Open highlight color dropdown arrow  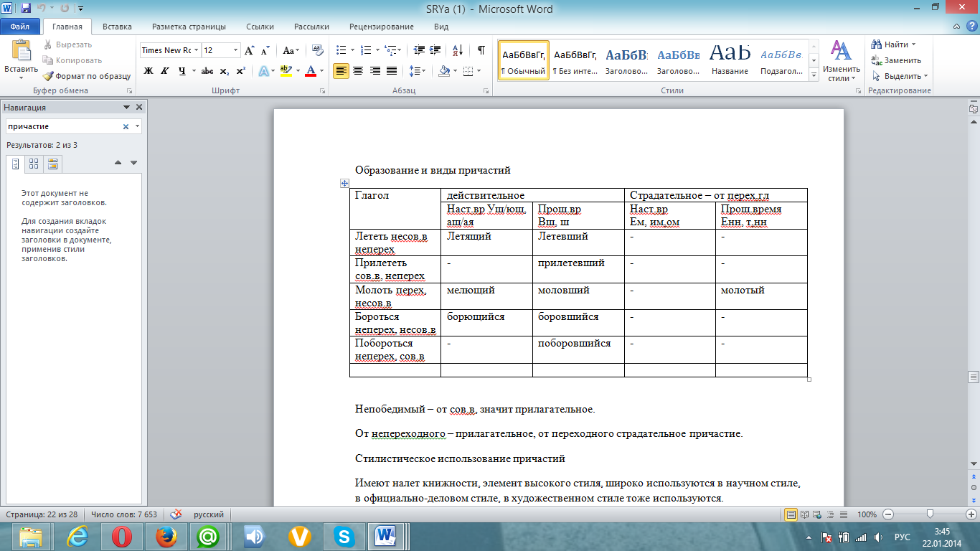tap(297, 71)
